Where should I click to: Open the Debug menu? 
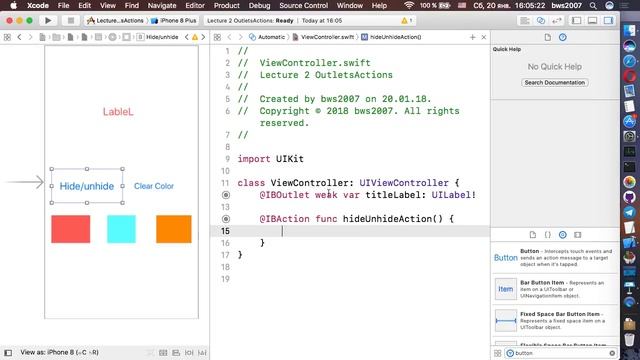coord(259,6)
